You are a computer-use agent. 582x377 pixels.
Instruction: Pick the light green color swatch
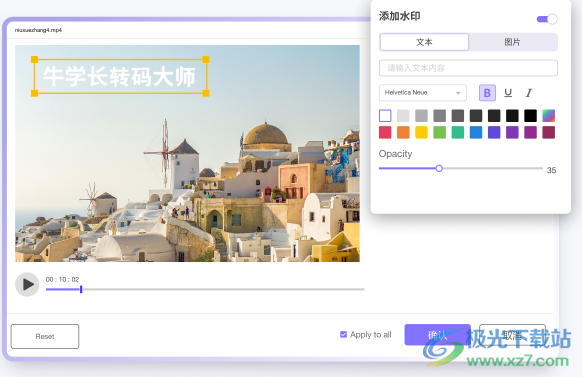click(x=439, y=132)
